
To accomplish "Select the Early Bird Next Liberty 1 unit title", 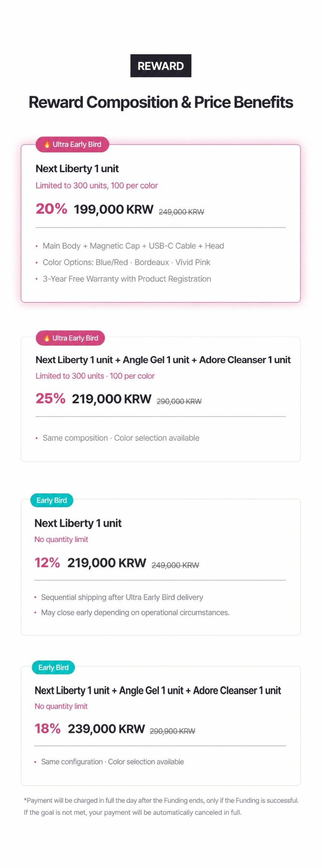I will 78,523.
